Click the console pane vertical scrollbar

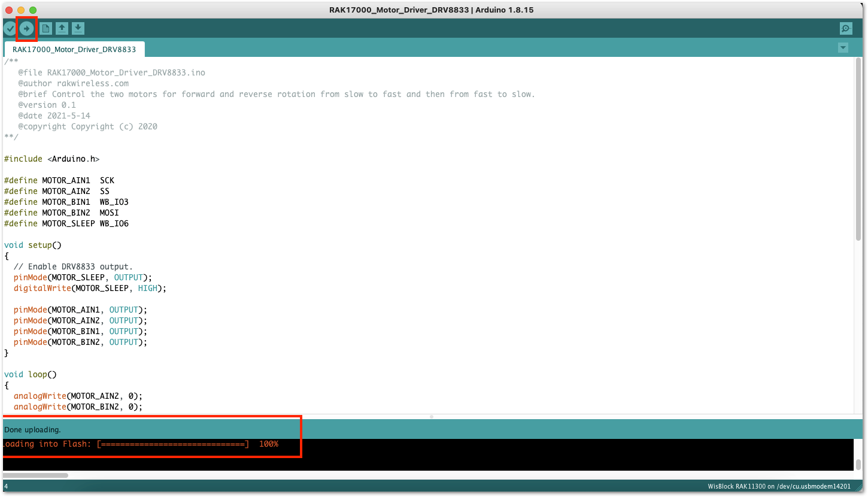858,465
